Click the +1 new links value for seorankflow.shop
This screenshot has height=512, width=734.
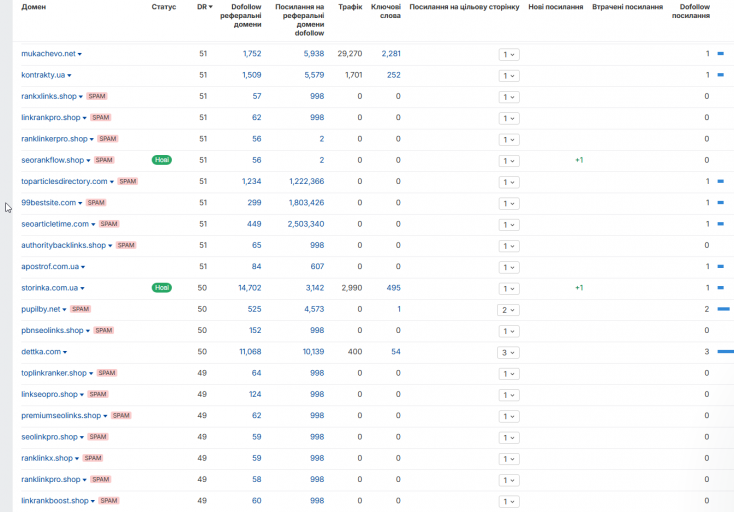tap(579, 160)
